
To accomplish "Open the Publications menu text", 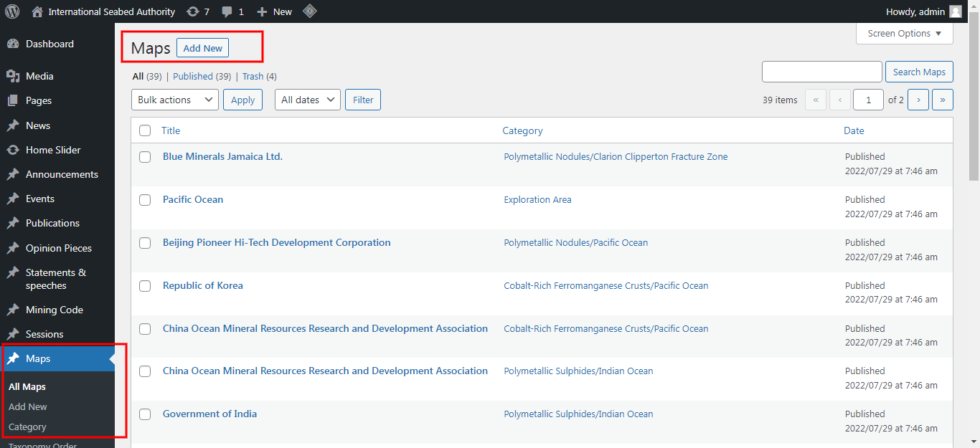I will (52, 223).
